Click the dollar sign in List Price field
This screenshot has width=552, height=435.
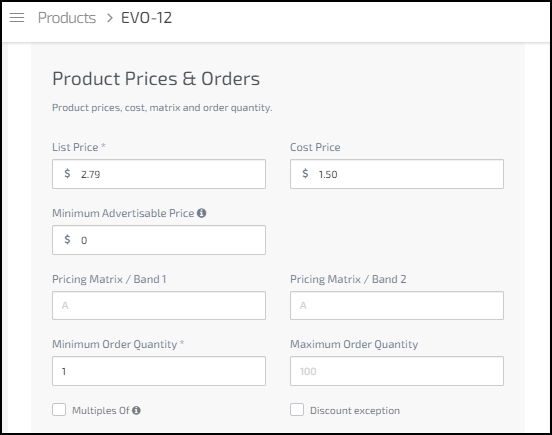pos(67,173)
